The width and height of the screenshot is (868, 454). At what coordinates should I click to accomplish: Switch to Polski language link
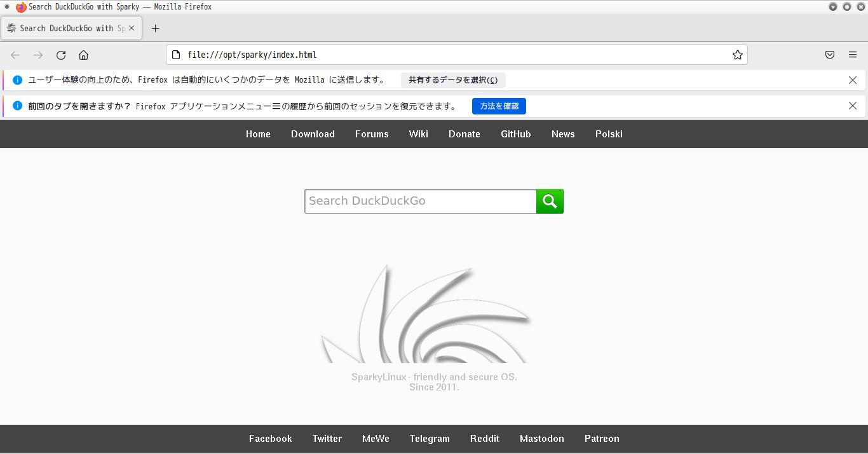609,134
